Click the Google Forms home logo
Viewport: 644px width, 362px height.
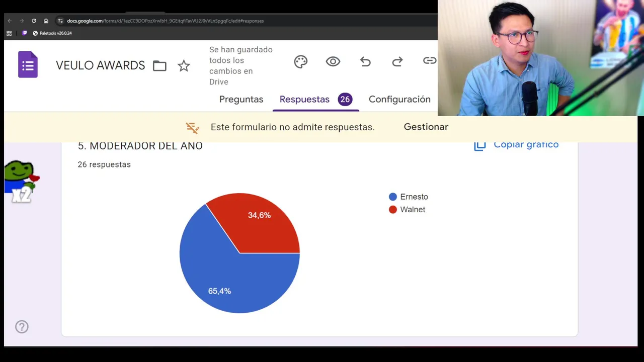click(28, 64)
